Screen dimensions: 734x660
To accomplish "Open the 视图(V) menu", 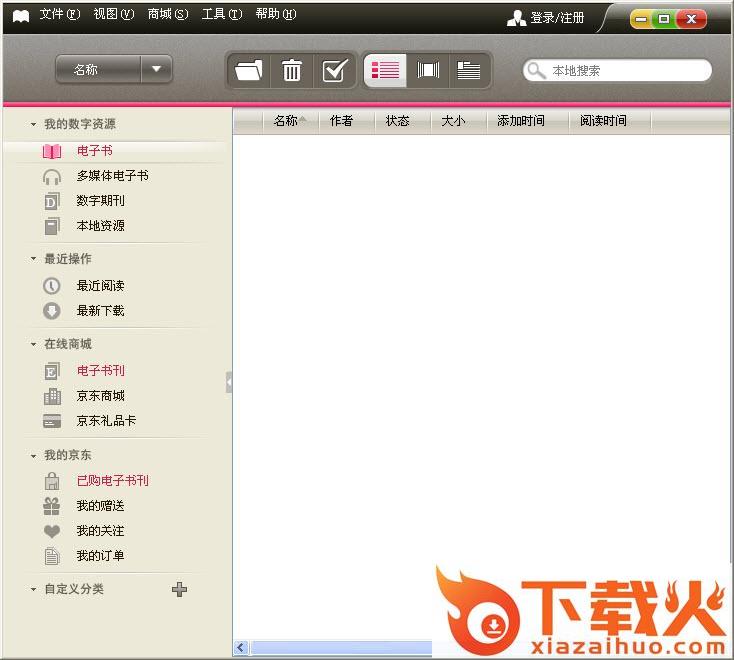I will pos(114,15).
